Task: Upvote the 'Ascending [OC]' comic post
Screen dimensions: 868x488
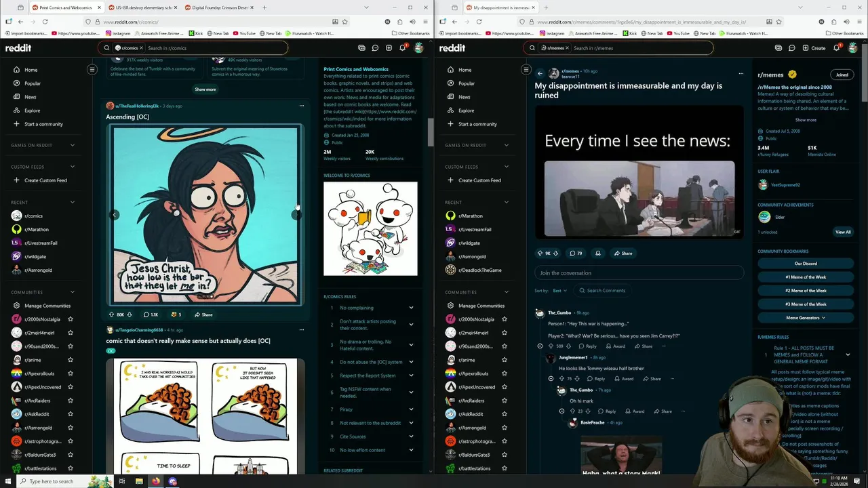Action: (112, 314)
